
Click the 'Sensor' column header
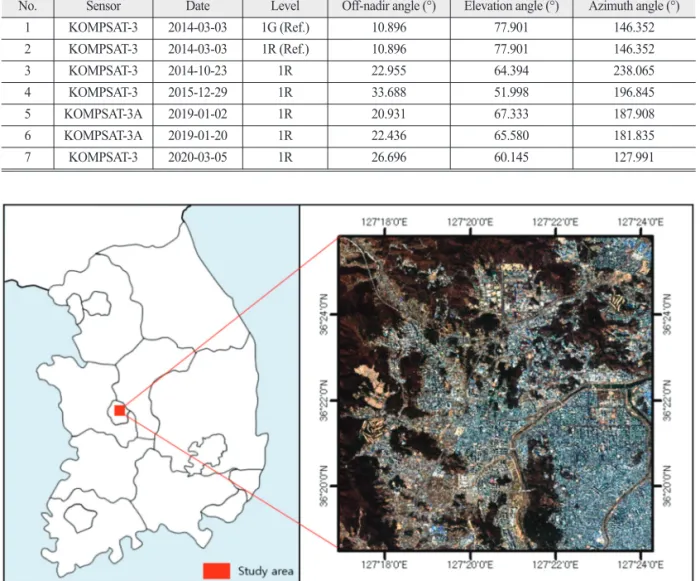103,6
